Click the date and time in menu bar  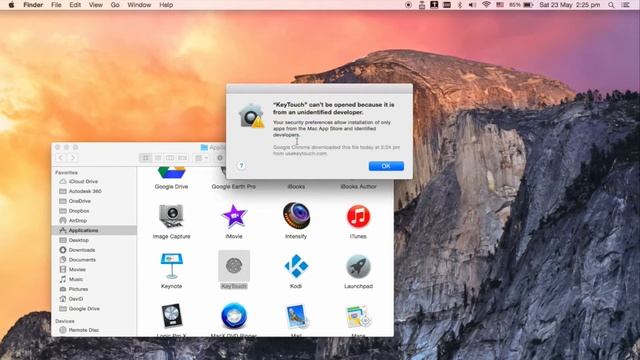(569, 5)
